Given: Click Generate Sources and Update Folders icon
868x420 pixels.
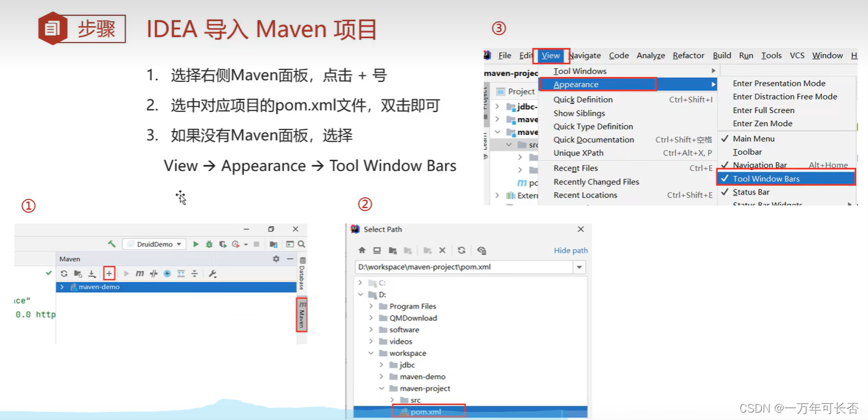Looking at the screenshot, I should [x=78, y=273].
